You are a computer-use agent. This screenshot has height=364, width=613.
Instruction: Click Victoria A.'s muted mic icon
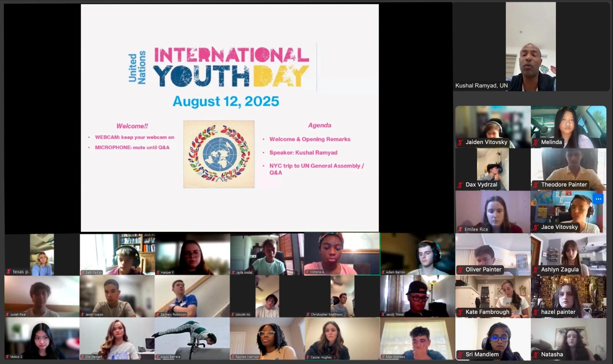(307, 272)
